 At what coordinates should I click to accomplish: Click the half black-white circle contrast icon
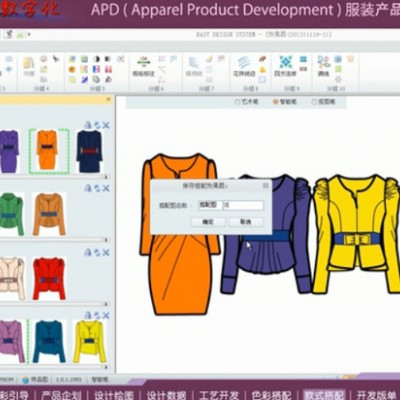coord(96,59)
